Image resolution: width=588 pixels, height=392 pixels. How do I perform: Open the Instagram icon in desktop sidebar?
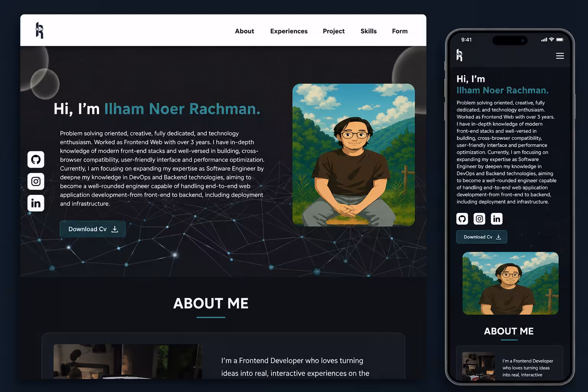[x=36, y=181]
